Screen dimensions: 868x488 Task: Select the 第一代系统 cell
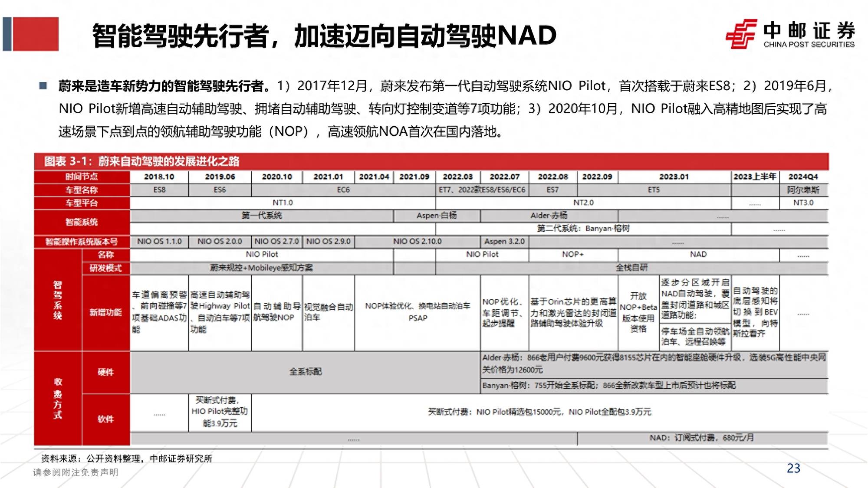tap(262, 216)
